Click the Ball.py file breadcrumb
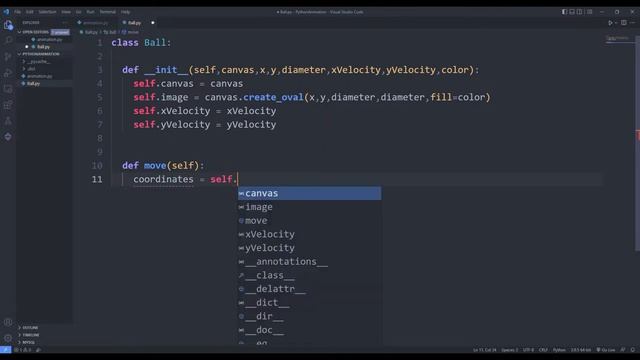Image resolution: width=640 pixels, height=360 pixels. tap(89, 32)
